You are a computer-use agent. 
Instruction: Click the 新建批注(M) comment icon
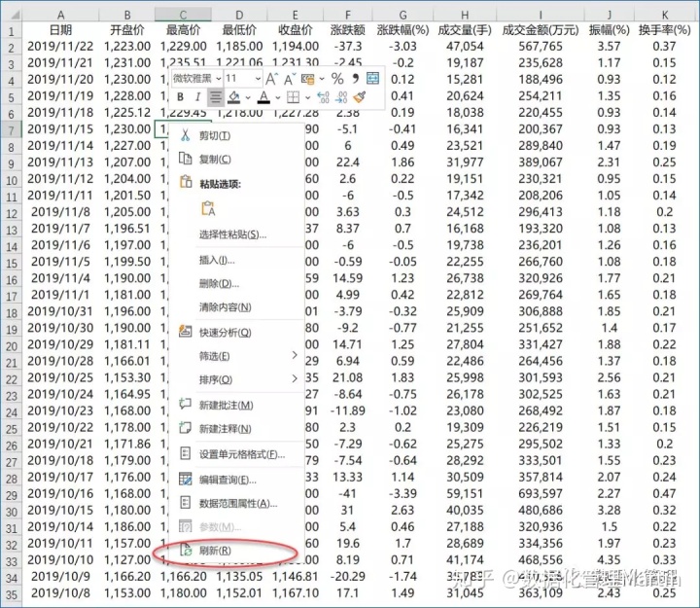[x=185, y=404]
